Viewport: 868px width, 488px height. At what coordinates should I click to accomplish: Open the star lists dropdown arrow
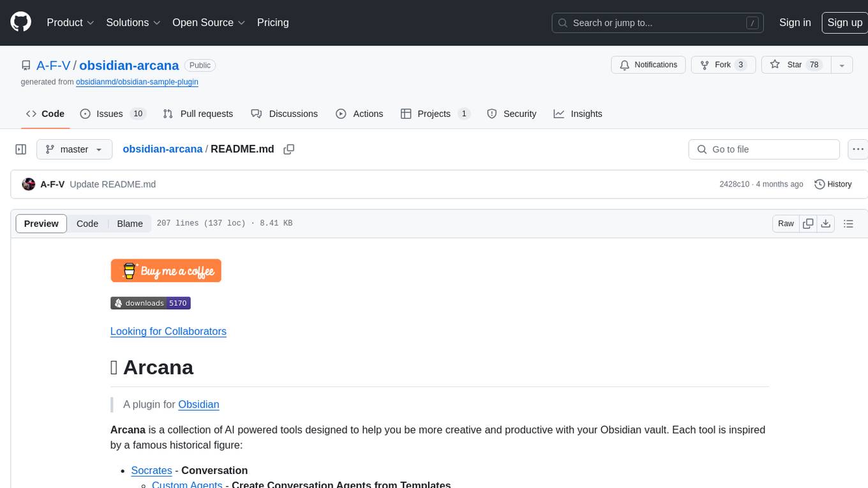pyautogui.click(x=842, y=65)
